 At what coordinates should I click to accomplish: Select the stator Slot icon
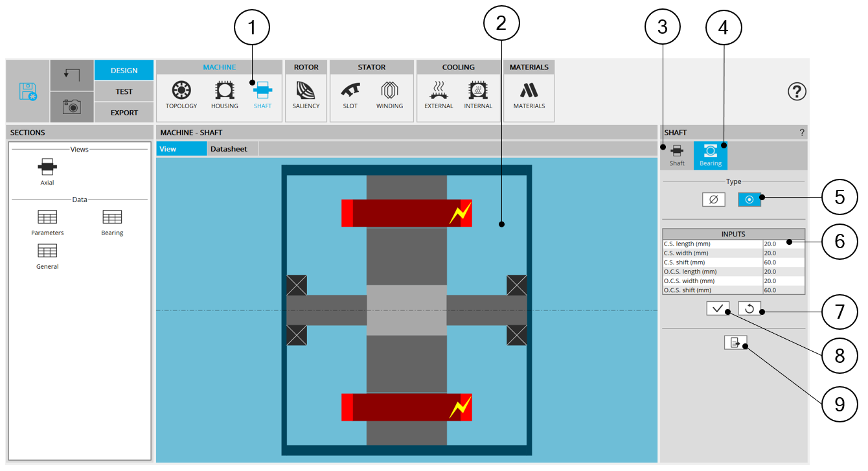(x=350, y=94)
